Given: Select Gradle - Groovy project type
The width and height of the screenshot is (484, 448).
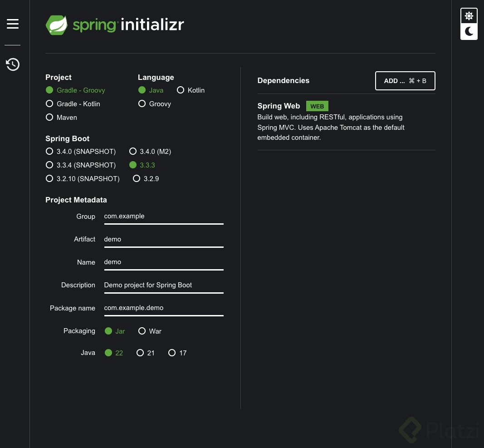Looking at the screenshot, I should click(x=75, y=90).
